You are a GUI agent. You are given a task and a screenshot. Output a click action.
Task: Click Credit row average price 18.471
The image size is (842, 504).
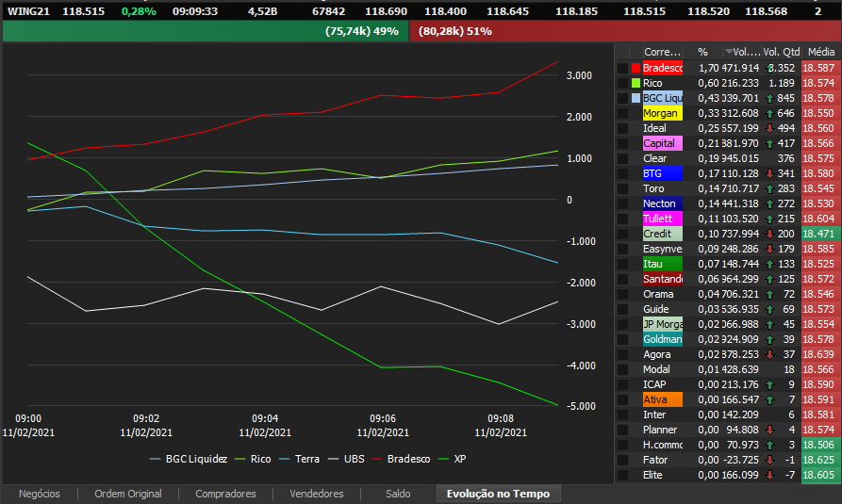821,234
